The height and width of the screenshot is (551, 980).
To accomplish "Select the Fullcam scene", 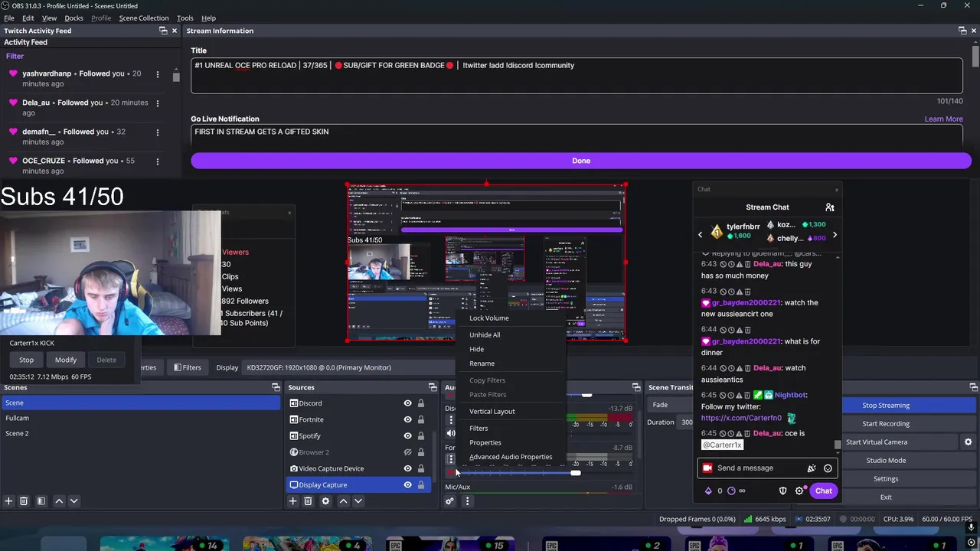I will click(x=141, y=418).
